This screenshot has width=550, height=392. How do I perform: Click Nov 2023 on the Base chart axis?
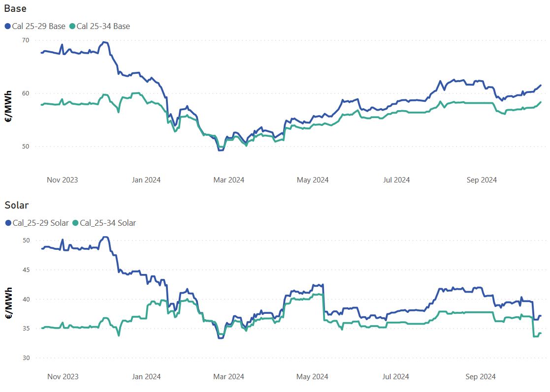pos(62,180)
